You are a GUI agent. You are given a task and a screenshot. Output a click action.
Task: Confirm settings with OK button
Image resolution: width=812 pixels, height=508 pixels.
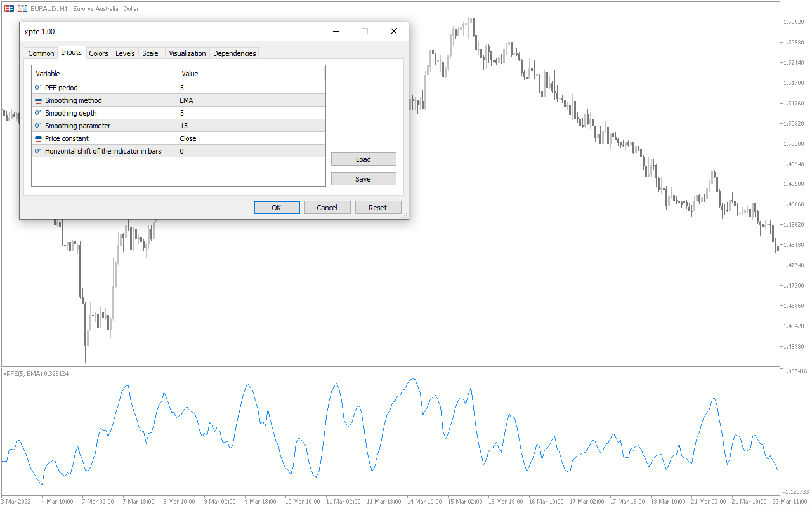coord(277,208)
